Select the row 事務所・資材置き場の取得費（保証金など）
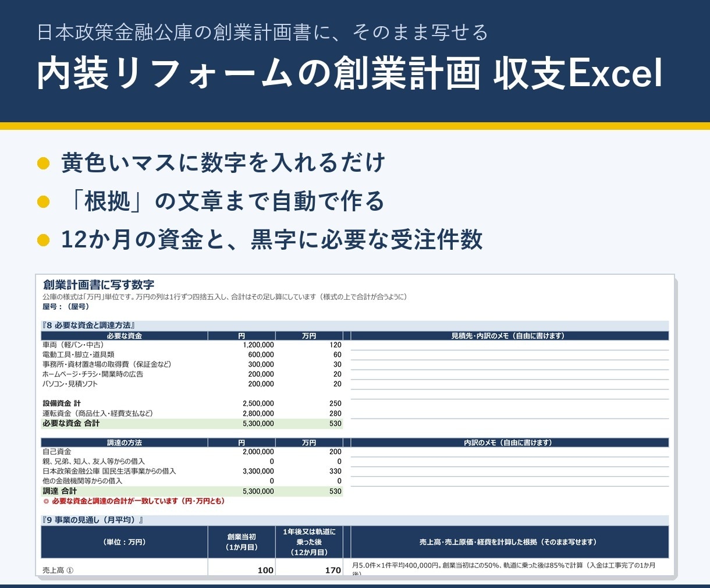This screenshot has width=710, height=588. [107, 364]
